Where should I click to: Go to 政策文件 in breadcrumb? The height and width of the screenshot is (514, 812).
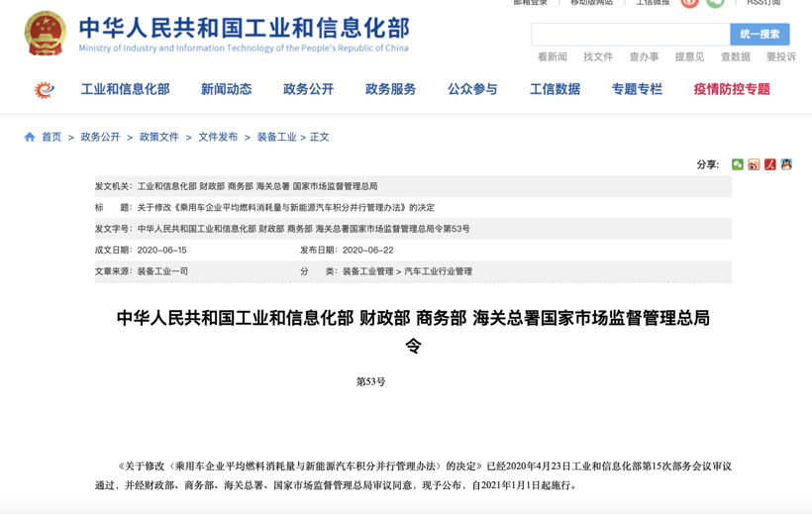[159, 137]
